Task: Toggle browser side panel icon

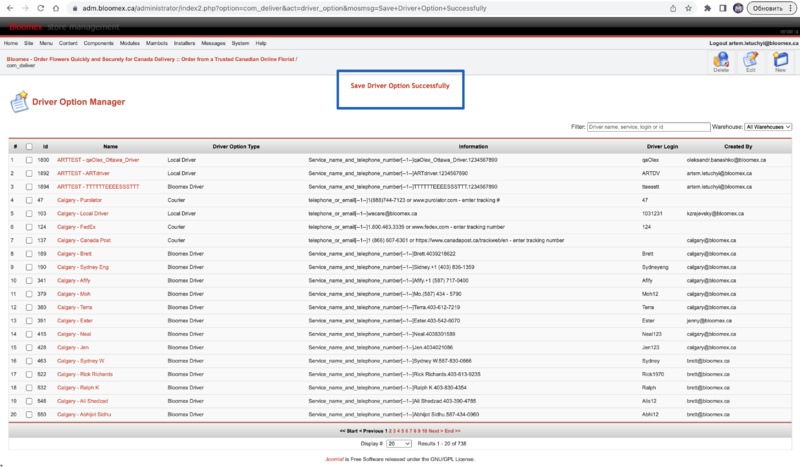Action: [x=722, y=8]
